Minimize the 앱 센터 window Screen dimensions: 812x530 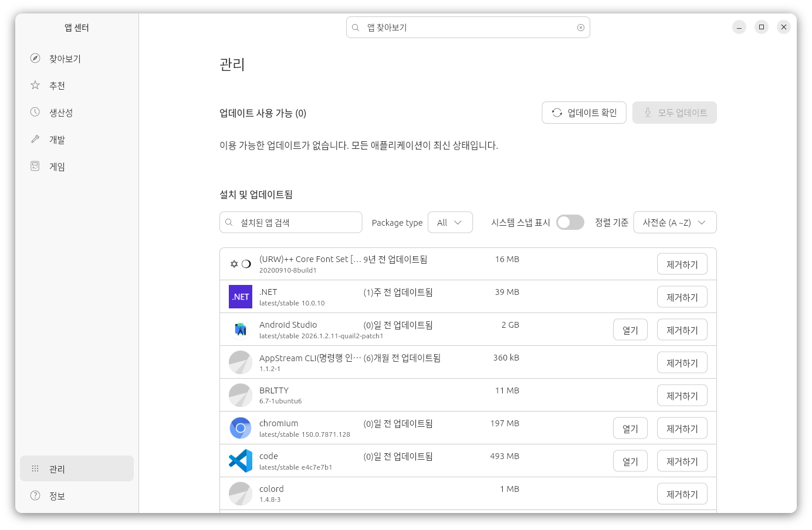739,27
